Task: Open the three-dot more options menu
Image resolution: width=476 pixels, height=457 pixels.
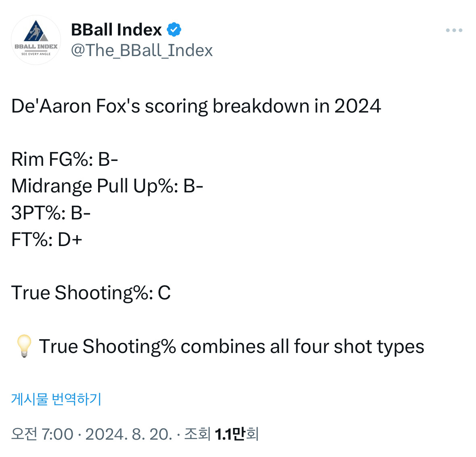Action: 454,30
